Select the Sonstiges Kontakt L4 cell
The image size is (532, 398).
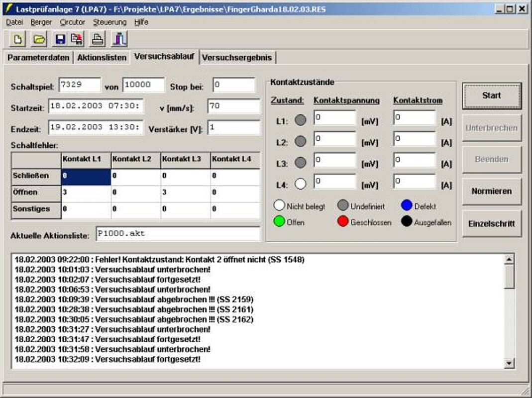235,210
